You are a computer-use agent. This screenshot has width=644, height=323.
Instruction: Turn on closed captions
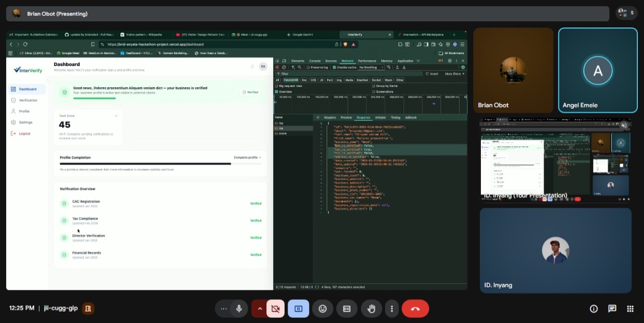pos(346,308)
